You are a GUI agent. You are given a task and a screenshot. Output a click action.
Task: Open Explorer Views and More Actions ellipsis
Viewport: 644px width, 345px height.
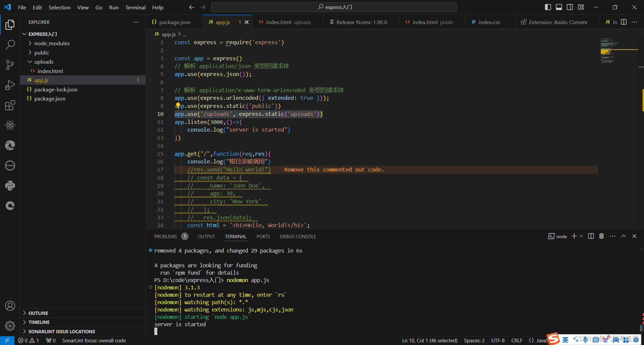136,22
